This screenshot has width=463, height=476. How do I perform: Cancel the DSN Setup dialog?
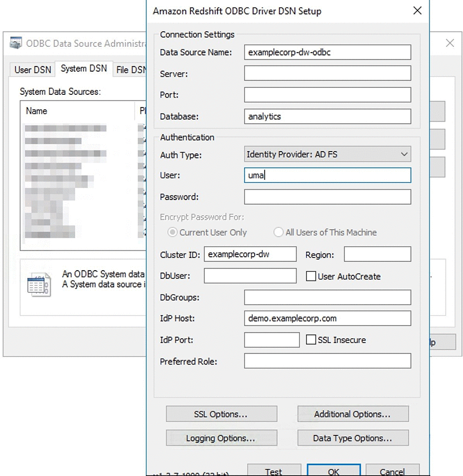[x=392, y=471]
